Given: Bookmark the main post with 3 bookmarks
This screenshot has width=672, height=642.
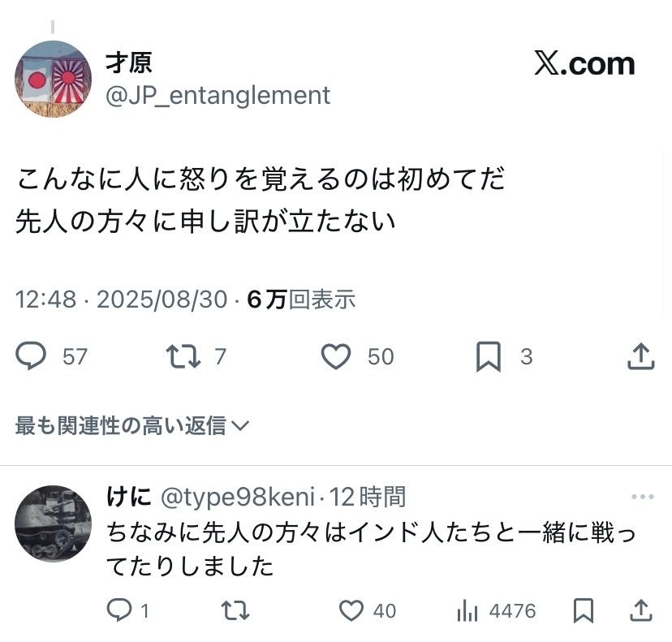Looking at the screenshot, I should tap(488, 356).
